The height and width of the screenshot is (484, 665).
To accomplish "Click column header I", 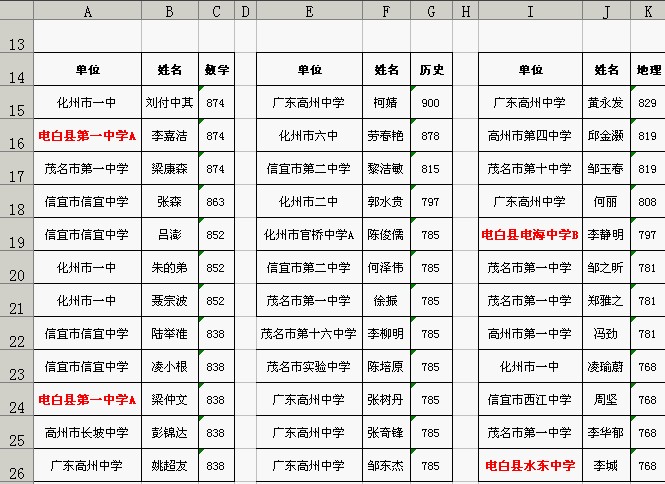I will coord(530,10).
